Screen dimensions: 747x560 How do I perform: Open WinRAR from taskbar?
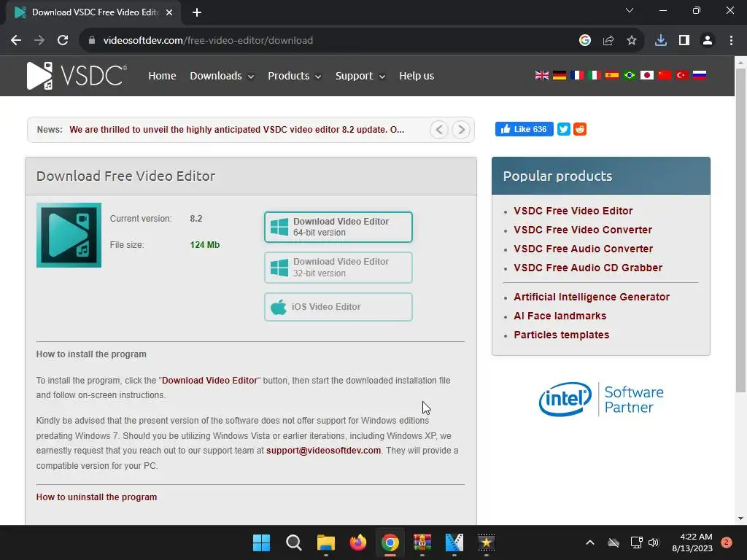pyautogui.click(x=422, y=542)
